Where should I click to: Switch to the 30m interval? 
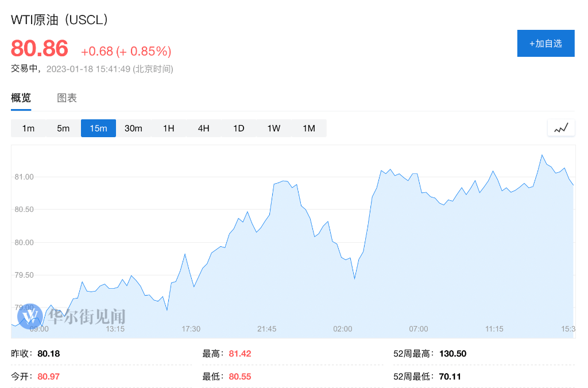[x=133, y=128]
